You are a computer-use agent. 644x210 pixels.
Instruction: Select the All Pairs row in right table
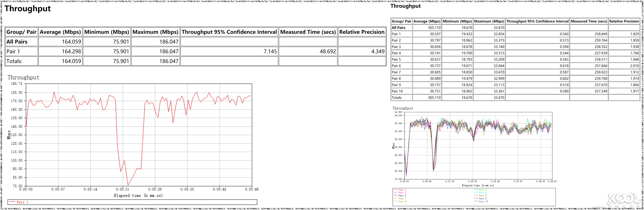(x=399, y=27)
